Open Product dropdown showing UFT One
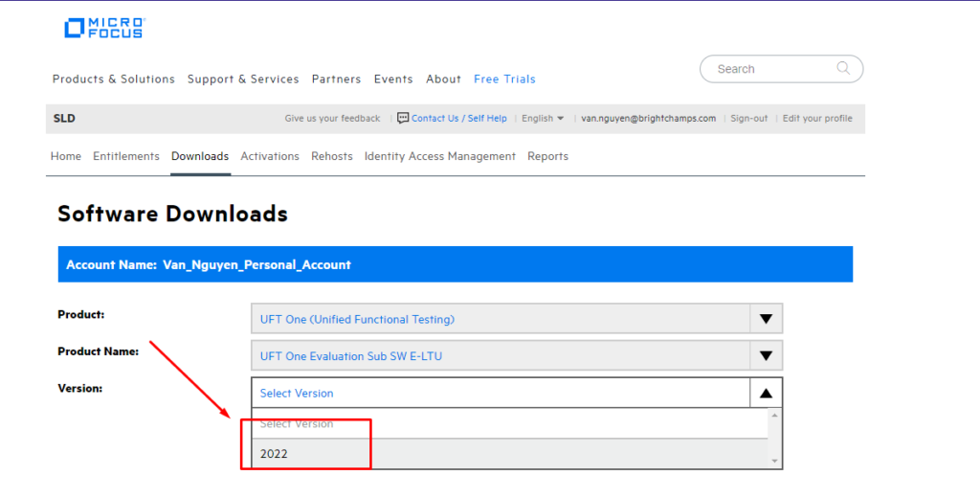Image resolution: width=980 pixels, height=498 pixels. (x=516, y=319)
